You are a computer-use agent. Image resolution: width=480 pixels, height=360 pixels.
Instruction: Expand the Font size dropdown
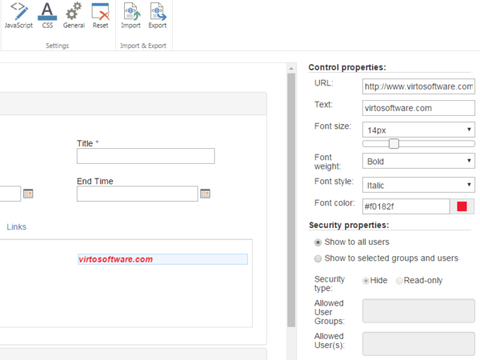pos(418,130)
